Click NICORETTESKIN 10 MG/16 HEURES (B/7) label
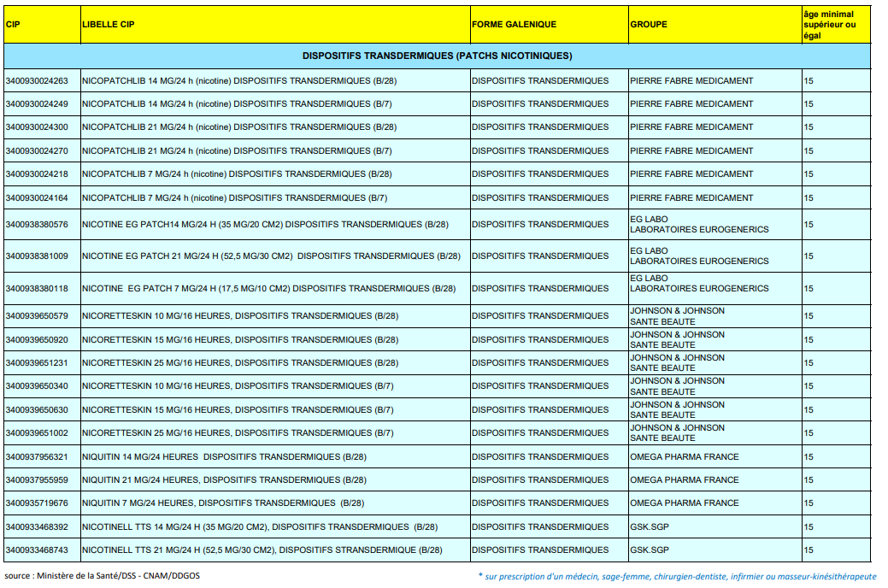Viewport: 888px width, 588px height. click(x=238, y=386)
